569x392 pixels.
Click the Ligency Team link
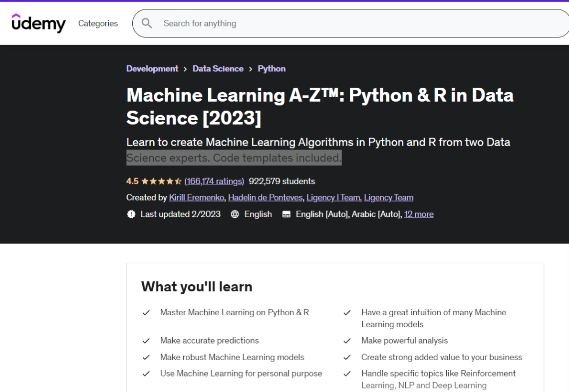coord(388,197)
